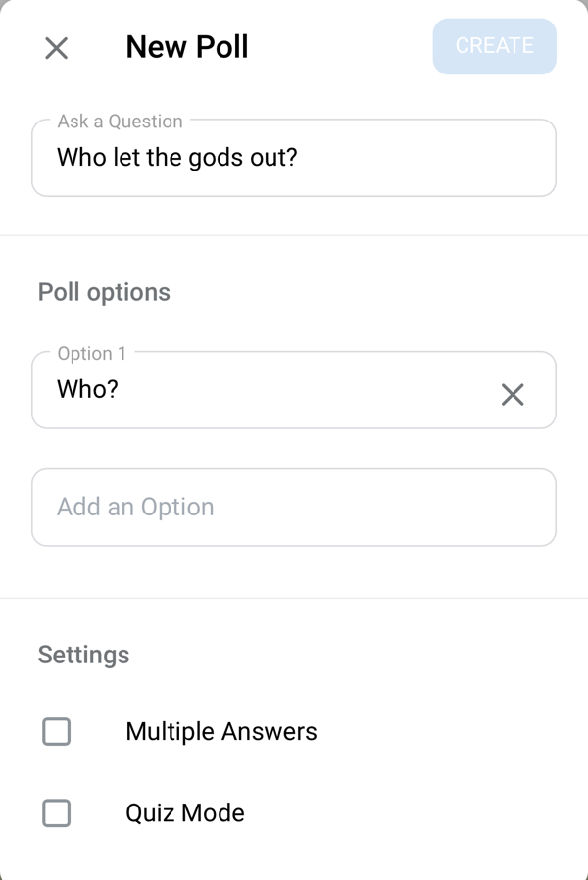Tick the Quiz Mode checkbox
Image resolution: width=588 pixels, height=880 pixels.
[x=57, y=812]
